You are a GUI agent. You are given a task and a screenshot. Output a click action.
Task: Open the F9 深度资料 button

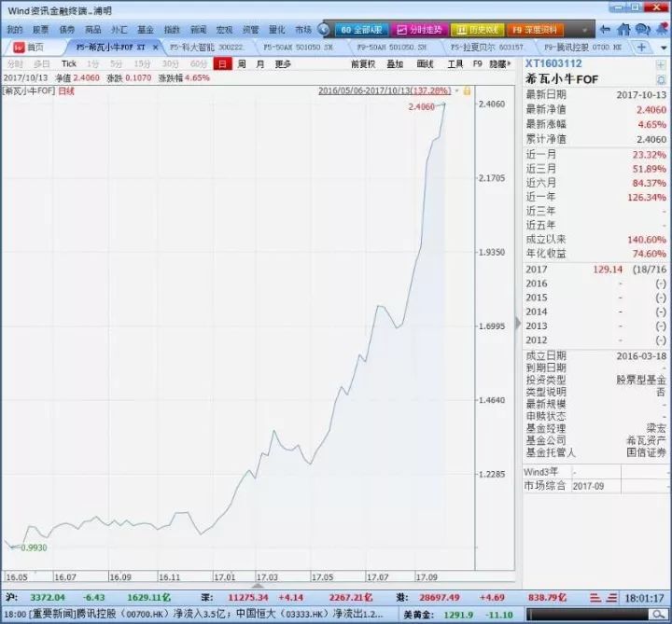pyautogui.click(x=536, y=30)
